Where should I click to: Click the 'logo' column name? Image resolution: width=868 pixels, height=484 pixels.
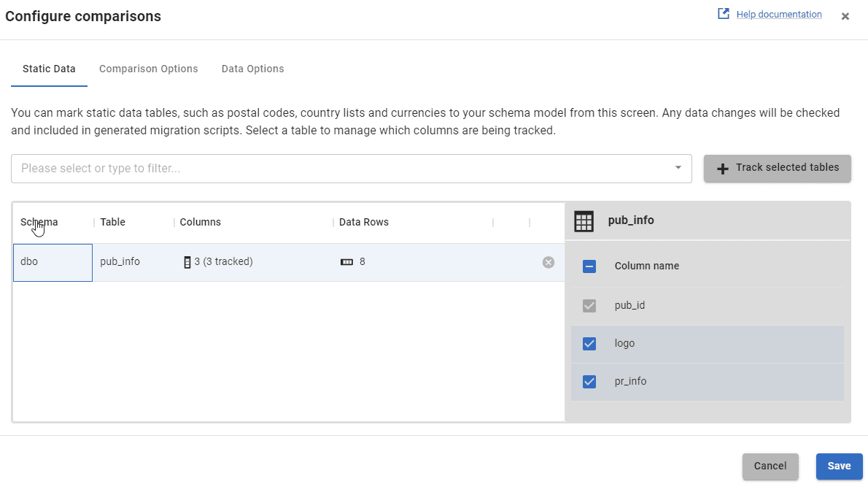tap(624, 343)
